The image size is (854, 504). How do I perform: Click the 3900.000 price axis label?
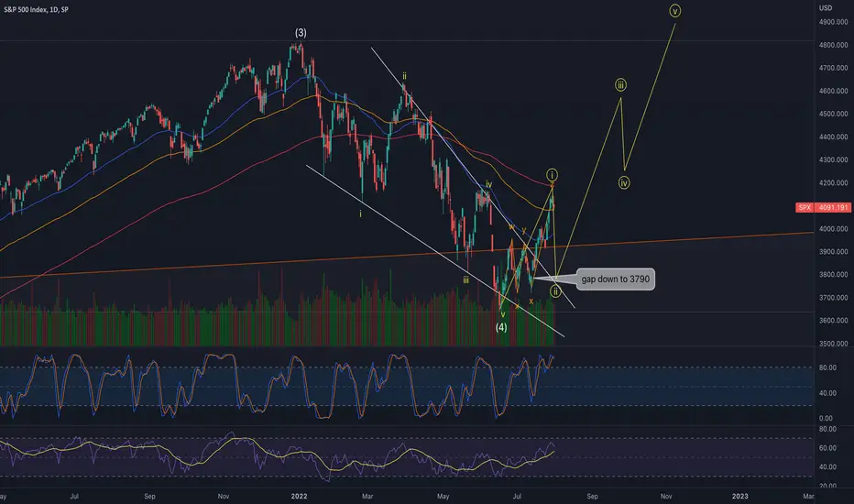pos(833,252)
